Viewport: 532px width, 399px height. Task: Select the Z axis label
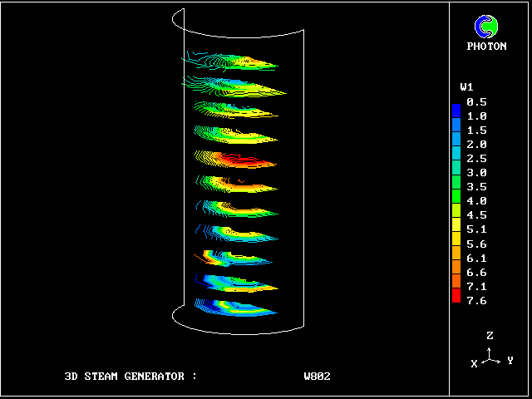tap(490, 336)
